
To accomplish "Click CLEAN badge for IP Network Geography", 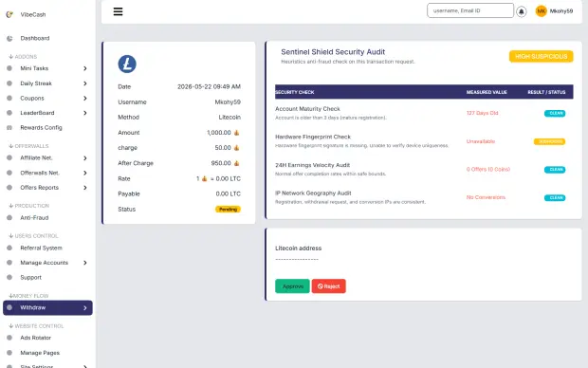I will 555,197.
